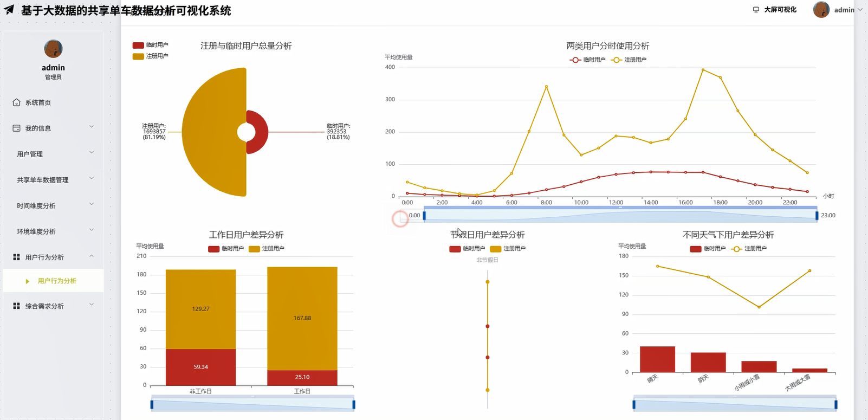The width and height of the screenshot is (868, 420).
Task: Collapse the 用户行为分析 chevron
Action: (x=92, y=256)
